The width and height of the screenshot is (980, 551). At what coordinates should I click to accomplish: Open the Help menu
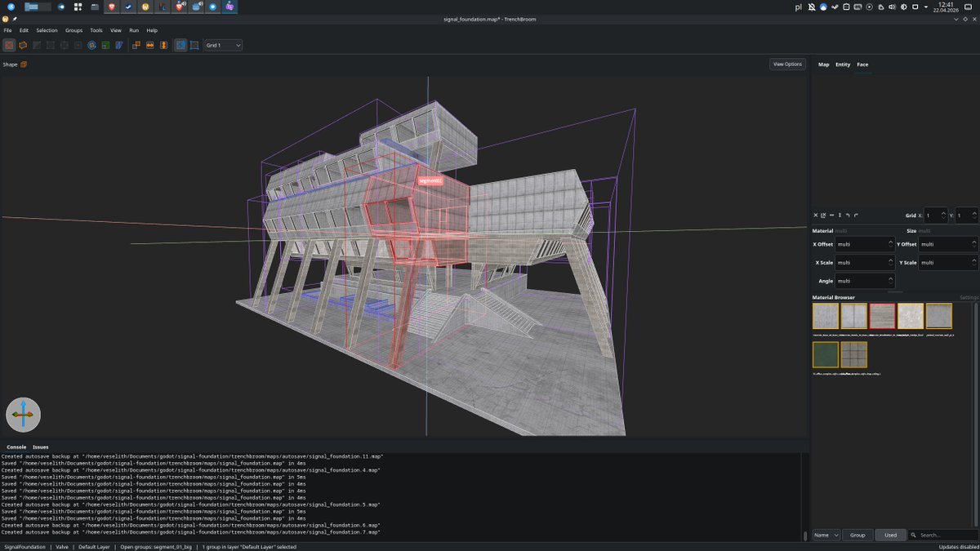click(x=152, y=30)
